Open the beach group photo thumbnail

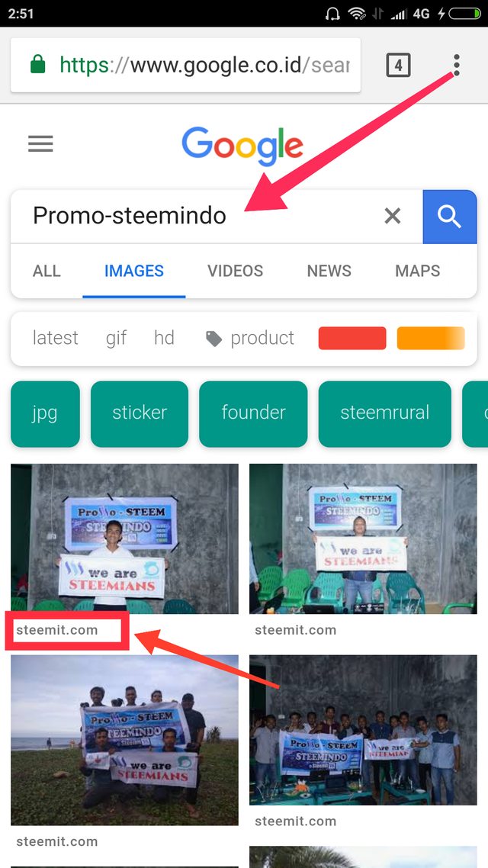coord(124,740)
